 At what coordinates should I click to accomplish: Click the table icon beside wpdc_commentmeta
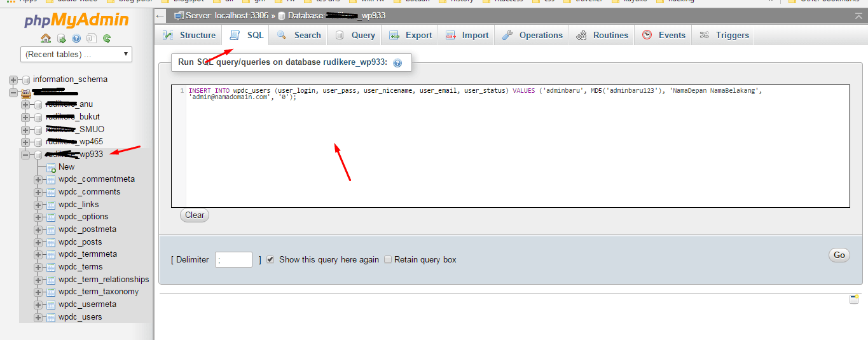pyautogui.click(x=52, y=180)
